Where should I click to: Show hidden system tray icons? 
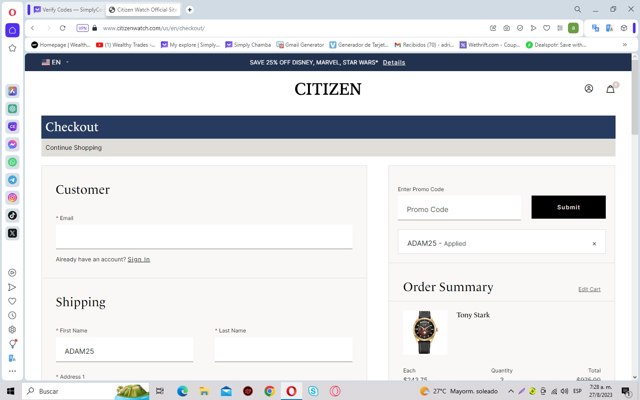[x=511, y=391]
